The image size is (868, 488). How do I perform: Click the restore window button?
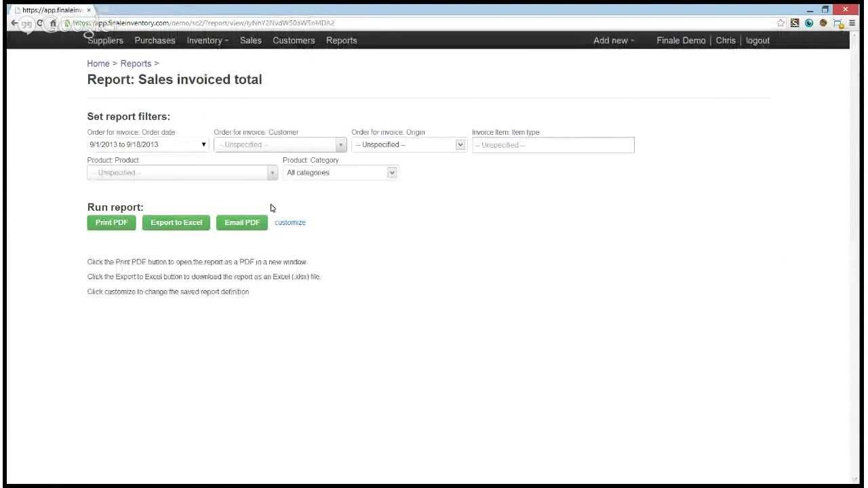pyautogui.click(x=825, y=9)
